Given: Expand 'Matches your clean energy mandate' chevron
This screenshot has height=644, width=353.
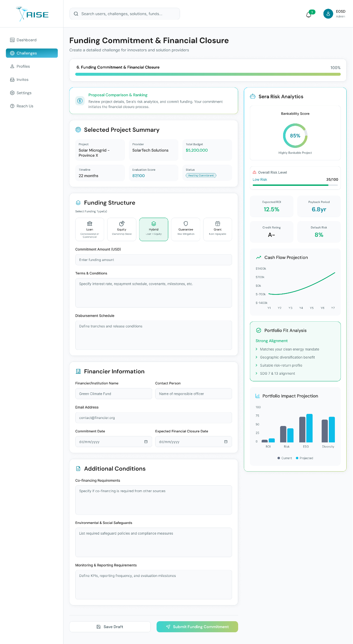Looking at the screenshot, I should tap(257, 349).
